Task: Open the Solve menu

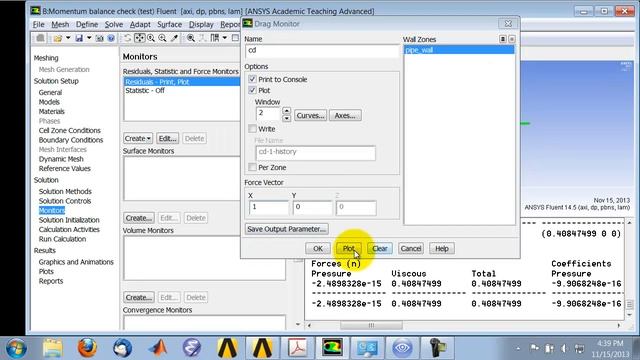Action: (x=113, y=24)
